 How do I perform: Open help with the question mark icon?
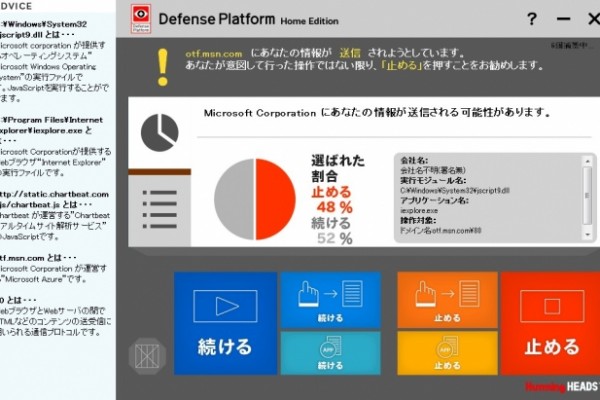point(532,19)
